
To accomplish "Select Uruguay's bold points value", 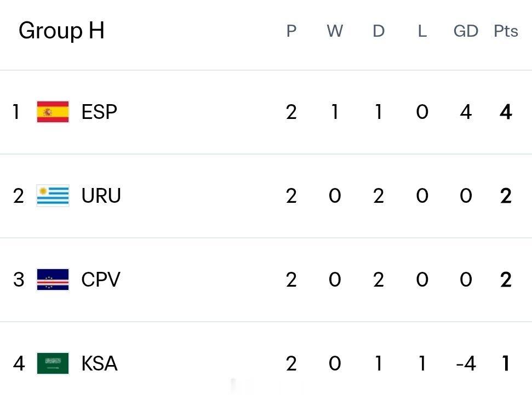I will pos(506,196).
